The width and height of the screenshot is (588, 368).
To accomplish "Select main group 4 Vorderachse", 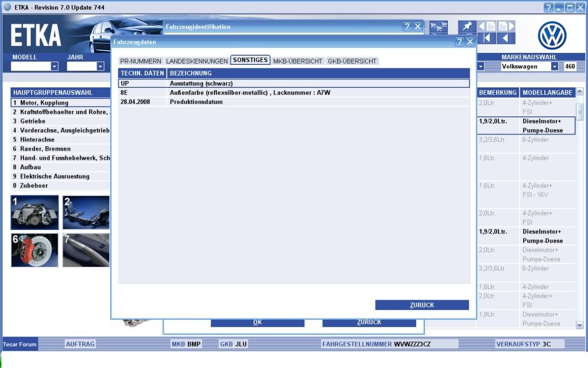I will pos(61,131).
